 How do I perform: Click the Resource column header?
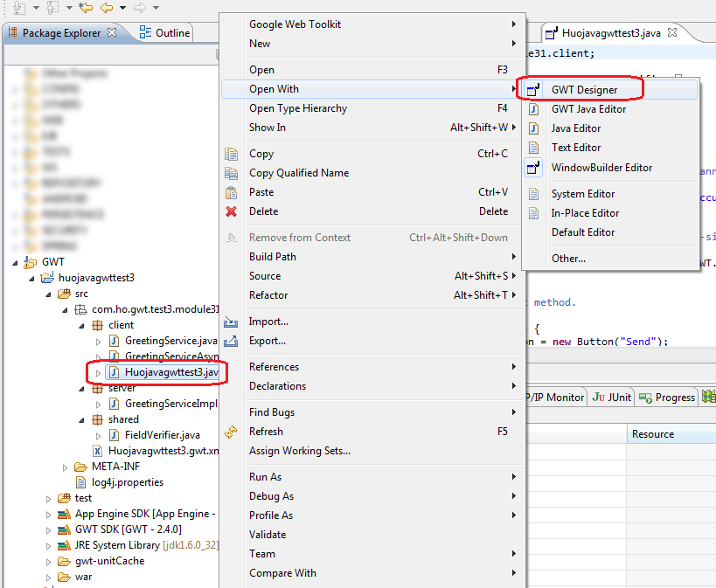pos(652,433)
